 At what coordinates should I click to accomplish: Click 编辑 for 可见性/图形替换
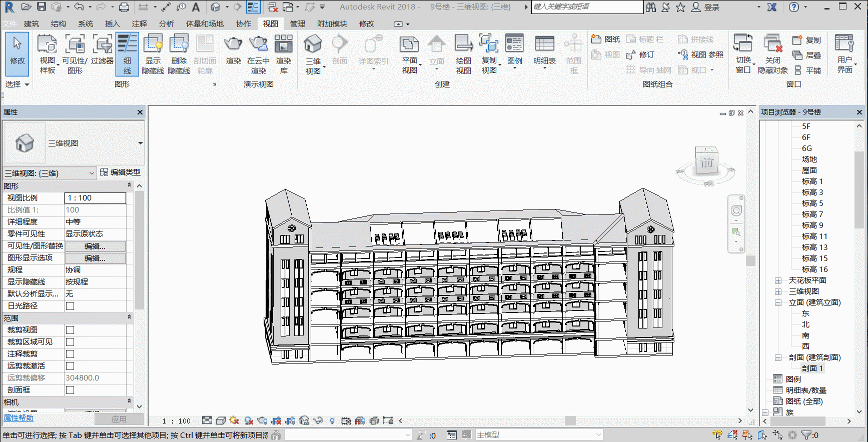coord(95,246)
